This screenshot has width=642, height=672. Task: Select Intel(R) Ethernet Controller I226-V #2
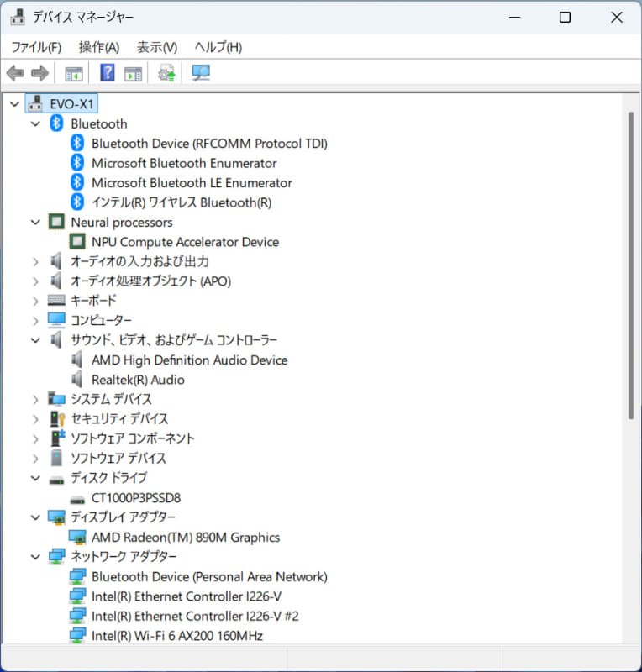tap(195, 616)
